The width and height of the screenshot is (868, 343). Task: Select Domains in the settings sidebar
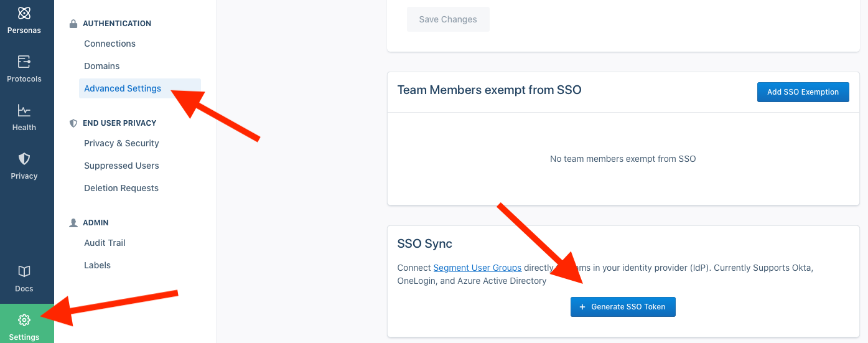coord(101,66)
